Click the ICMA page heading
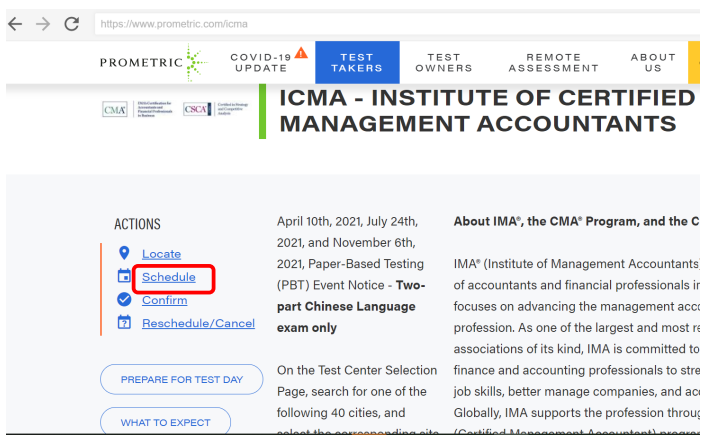This screenshot has height=437, width=706. click(487, 111)
